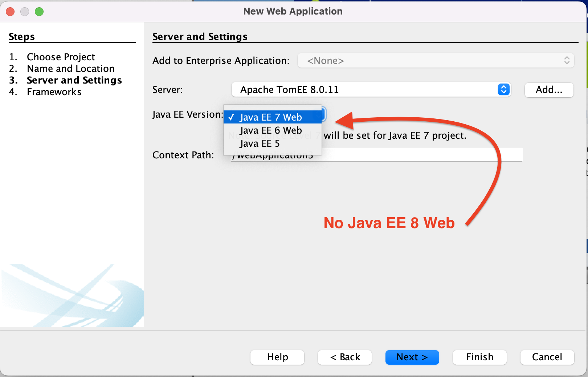Select "Java EE 7 Web" from the list
Image resolution: width=588 pixels, height=377 pixels.
coord(271,117)
